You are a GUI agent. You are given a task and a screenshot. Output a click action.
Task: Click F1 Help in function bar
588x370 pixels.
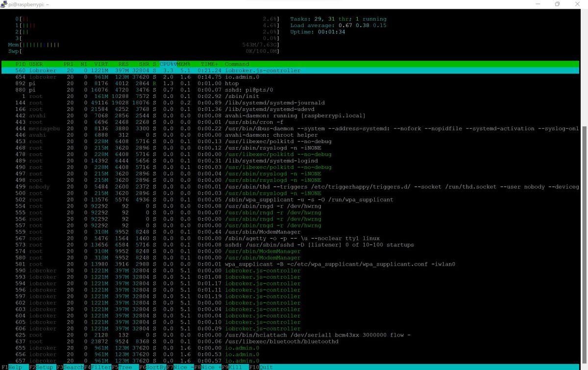click(x=11, y=367)
